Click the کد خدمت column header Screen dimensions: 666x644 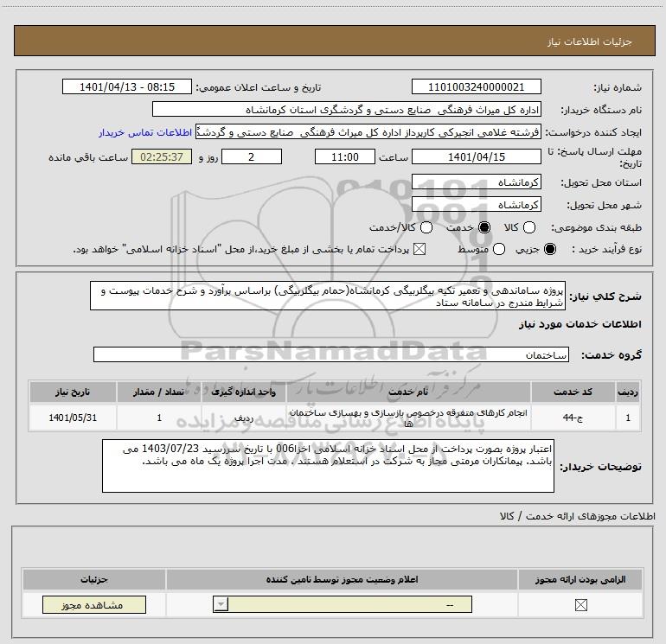[573, 392]
